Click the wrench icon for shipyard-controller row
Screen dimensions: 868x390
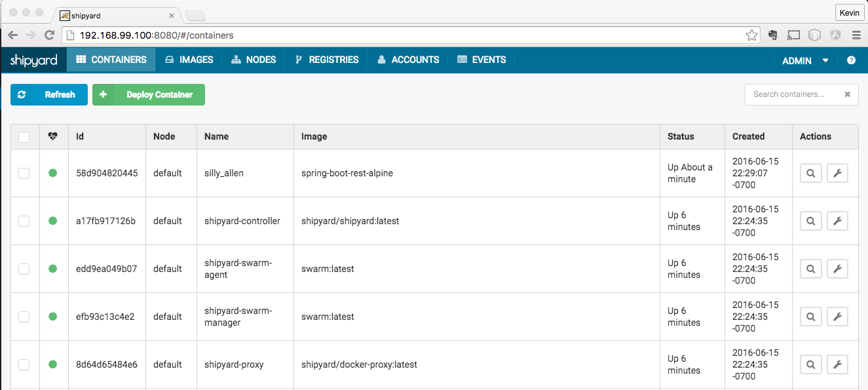coord(837,221)
